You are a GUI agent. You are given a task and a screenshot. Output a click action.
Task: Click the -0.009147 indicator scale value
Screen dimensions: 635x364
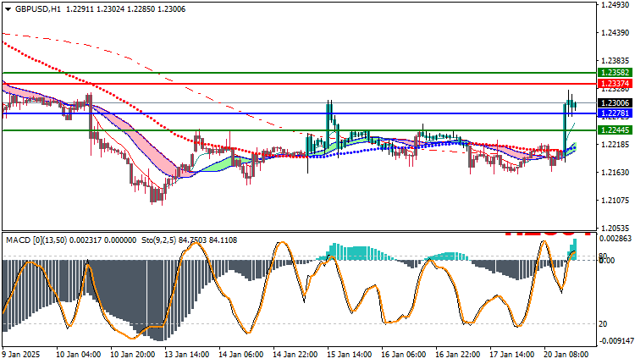click(616, 341)
